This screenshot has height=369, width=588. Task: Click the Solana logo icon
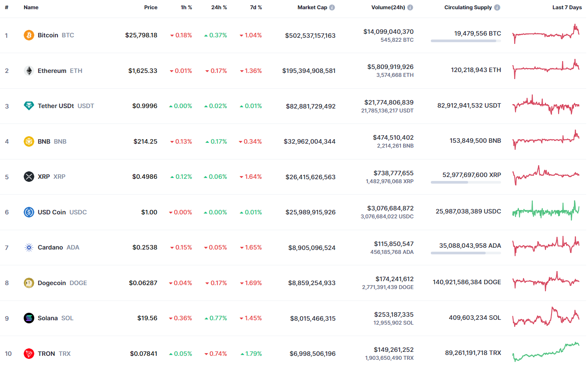[x=29, y=318]
